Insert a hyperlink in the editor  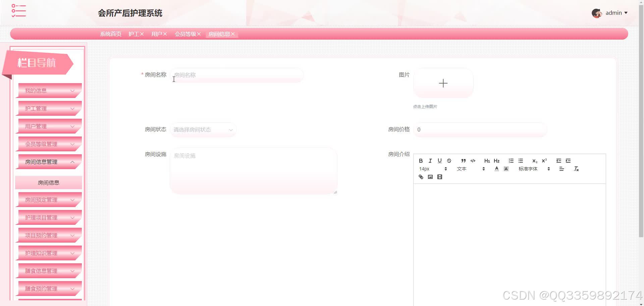[421, 177]
